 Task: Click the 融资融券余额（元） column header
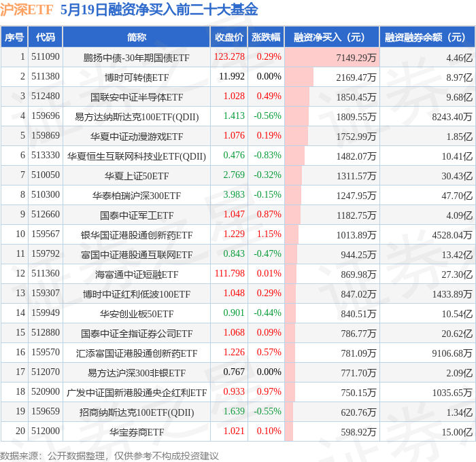pyautogui.click(x=427, y=37)
